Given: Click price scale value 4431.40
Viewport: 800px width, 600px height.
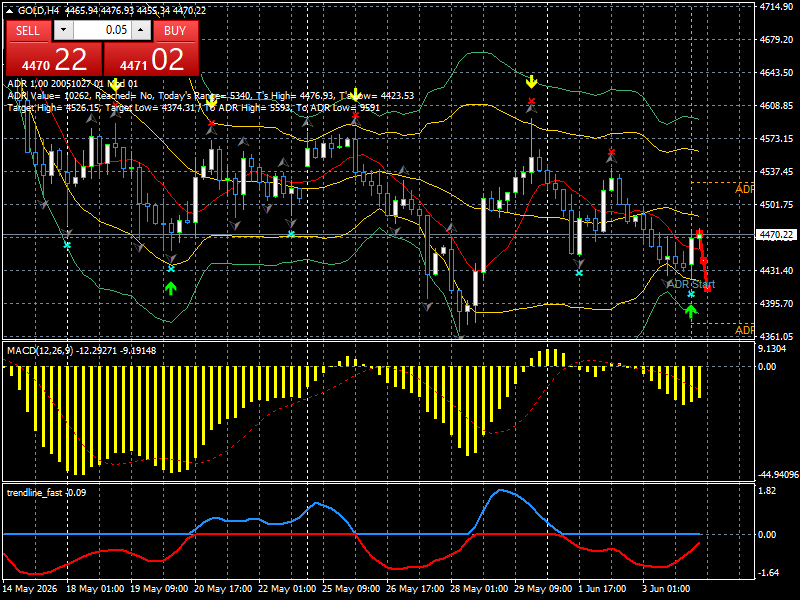Looking at the screenshot, I should 777,270.
